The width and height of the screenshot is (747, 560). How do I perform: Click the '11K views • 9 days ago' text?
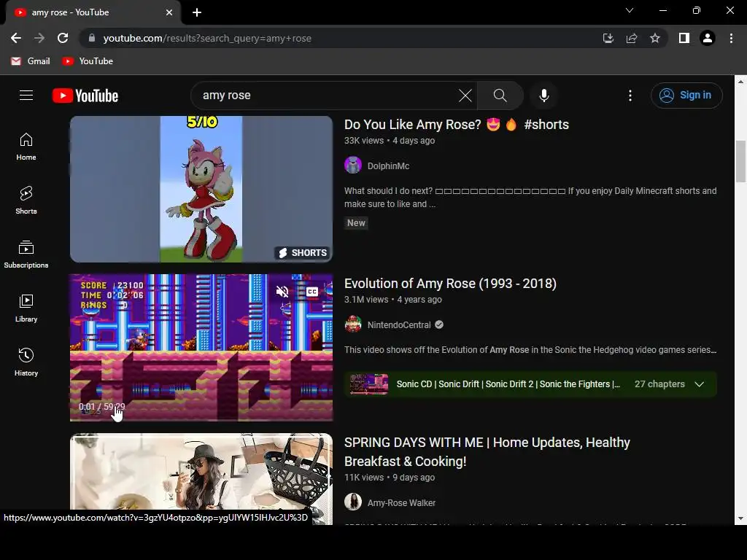[390, 477]
